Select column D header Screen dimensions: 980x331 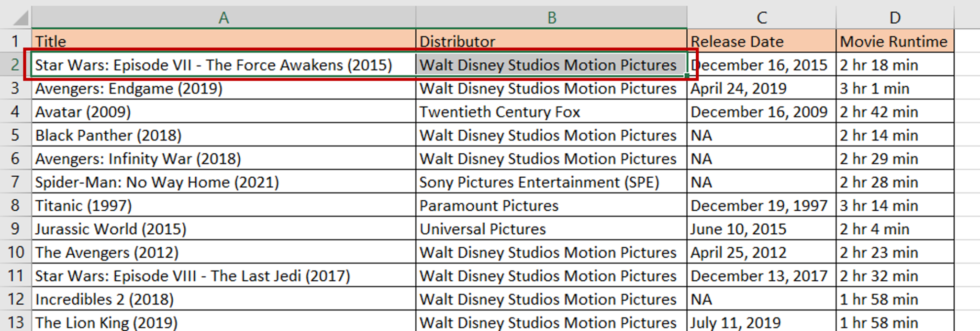(895, 18)
